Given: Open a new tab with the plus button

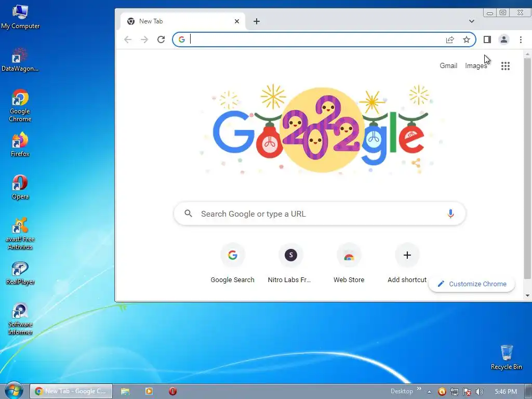Looking at the screenshot, I should click(x=257, y=21).
